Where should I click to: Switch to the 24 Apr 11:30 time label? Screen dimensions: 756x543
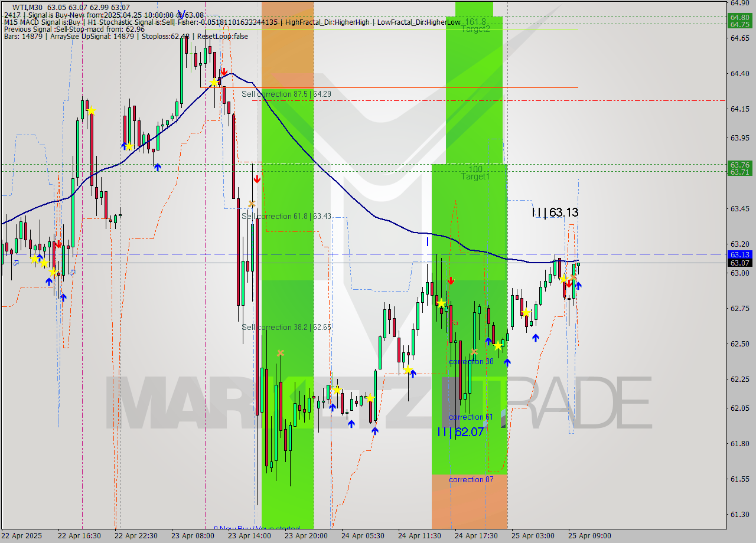(421, 536)
